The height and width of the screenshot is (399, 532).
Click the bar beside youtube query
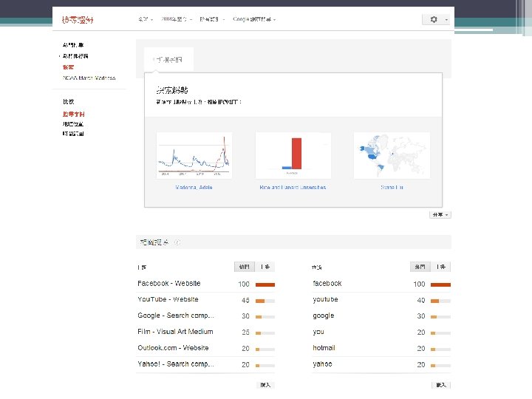(x=440, y=301)
